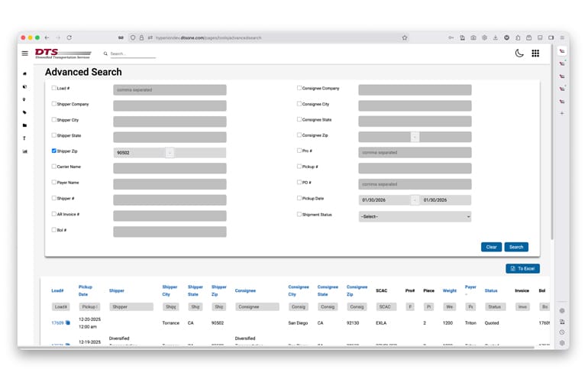Toggle dark mode with the moon icon
The width and height of the screenshot is (588, 392).
coord(519,53)
